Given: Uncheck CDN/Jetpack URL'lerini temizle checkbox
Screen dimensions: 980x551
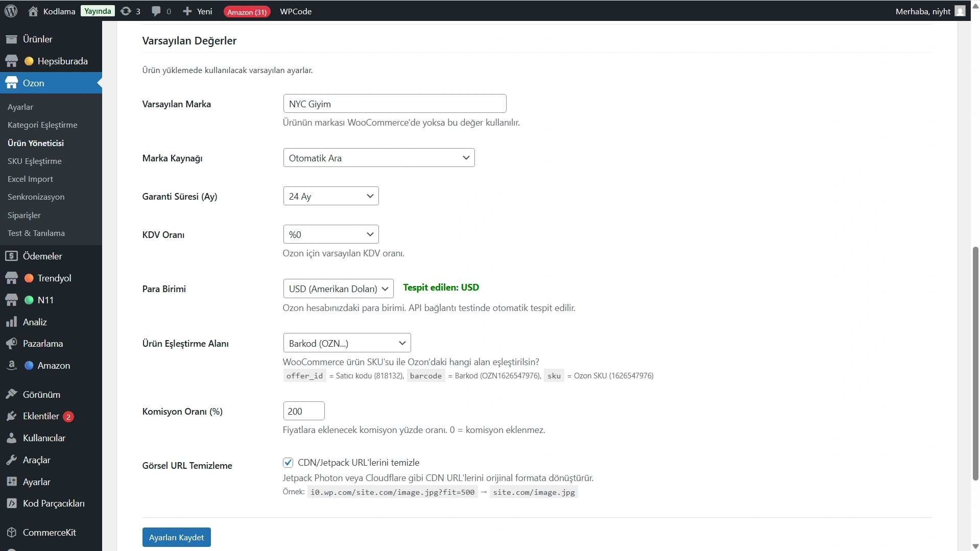Looking at the screenshot, I should point(288,463).
